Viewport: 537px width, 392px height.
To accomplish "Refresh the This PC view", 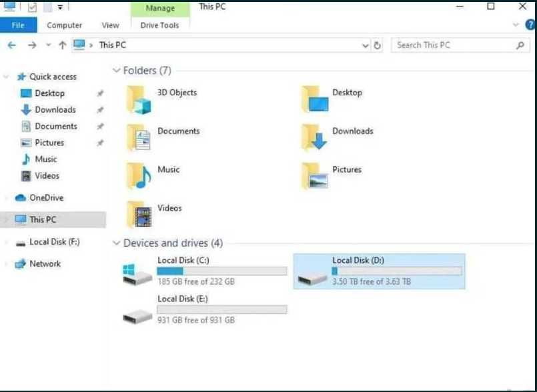I will tap(377, 45).
